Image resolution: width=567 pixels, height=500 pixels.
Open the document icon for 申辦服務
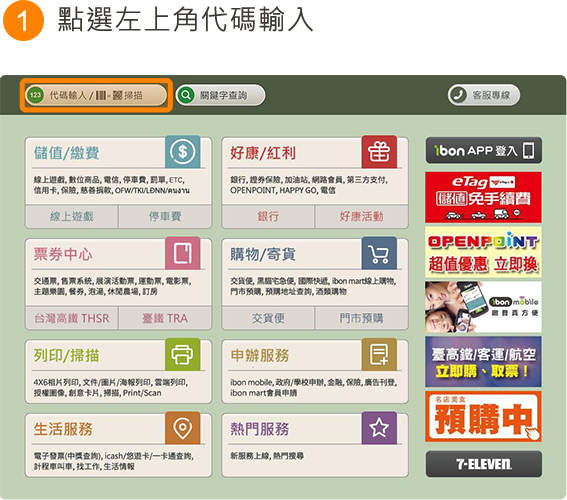tap(379, 354)
